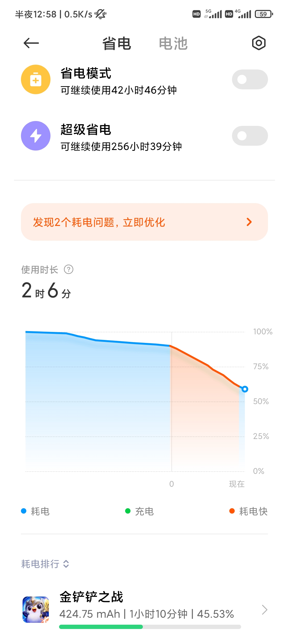Open 金铲铲之战 details chevron
Screen dimensions: 290x644
[x=264, y=610]
